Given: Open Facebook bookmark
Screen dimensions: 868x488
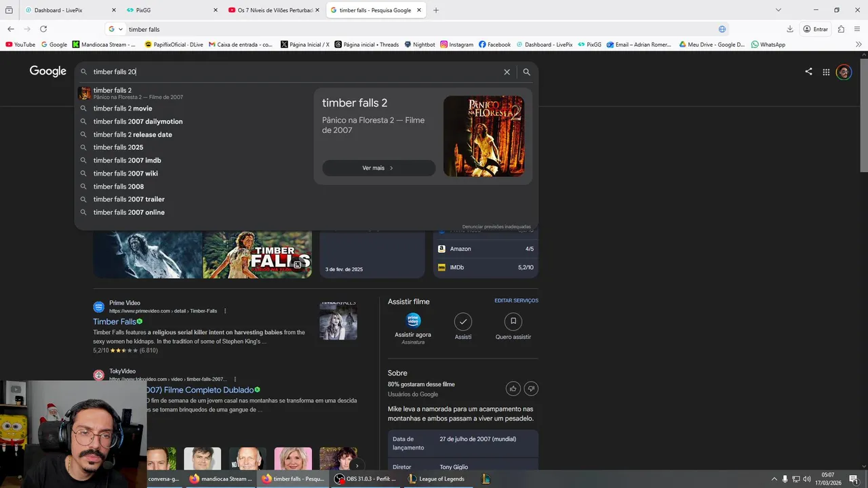Looking at the screenshot, I should pos(494,45).
